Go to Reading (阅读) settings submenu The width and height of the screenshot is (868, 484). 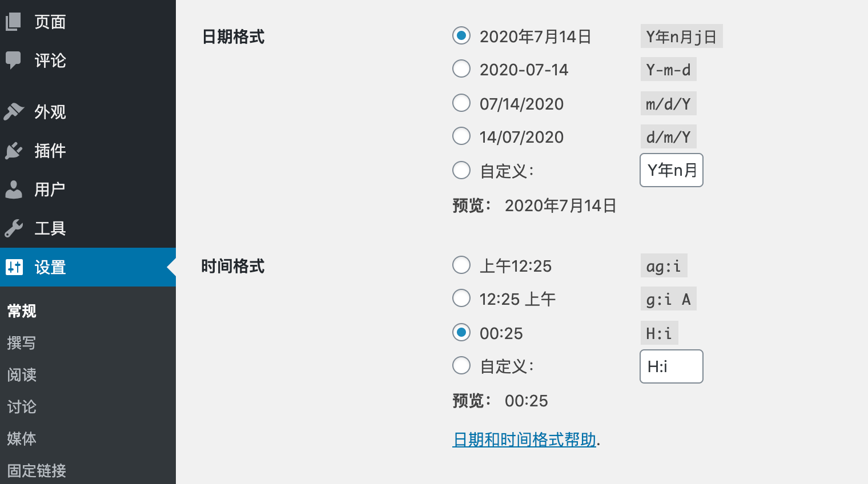click(x=22, y=375)
